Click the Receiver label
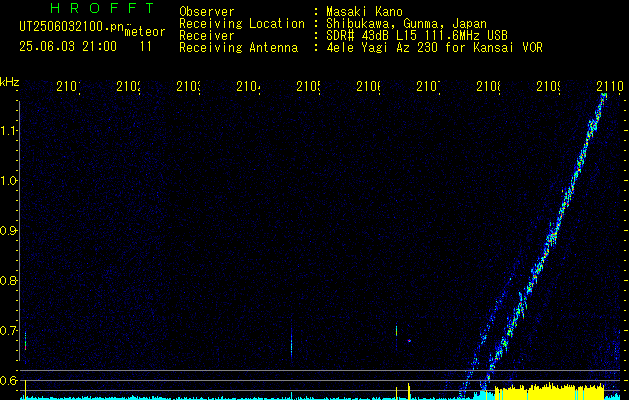 click(x=207, y=36)
